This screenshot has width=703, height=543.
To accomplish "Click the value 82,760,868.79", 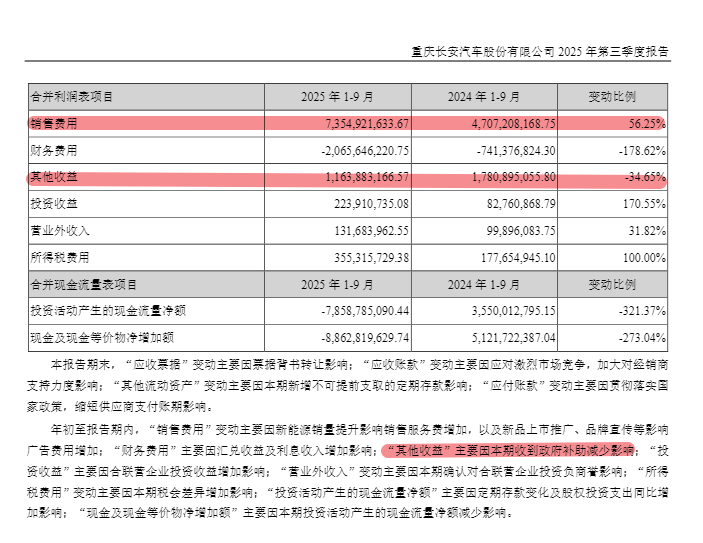I will point(521,204).
